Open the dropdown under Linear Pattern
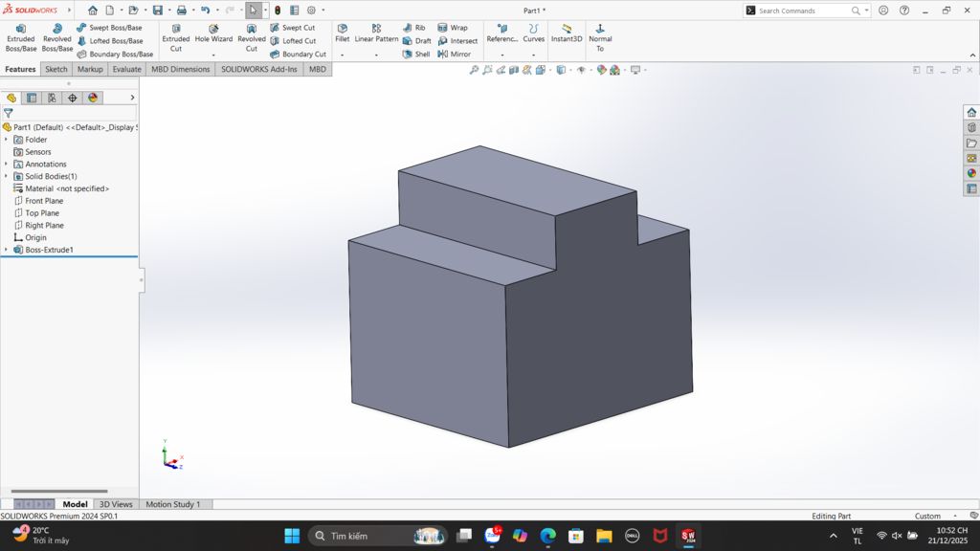 click(x=376, y=55)
